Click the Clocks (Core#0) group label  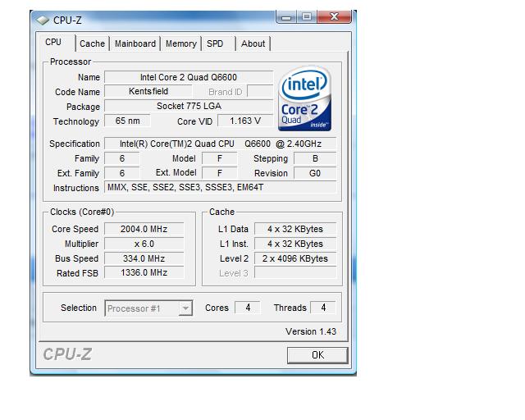(82, 212)
